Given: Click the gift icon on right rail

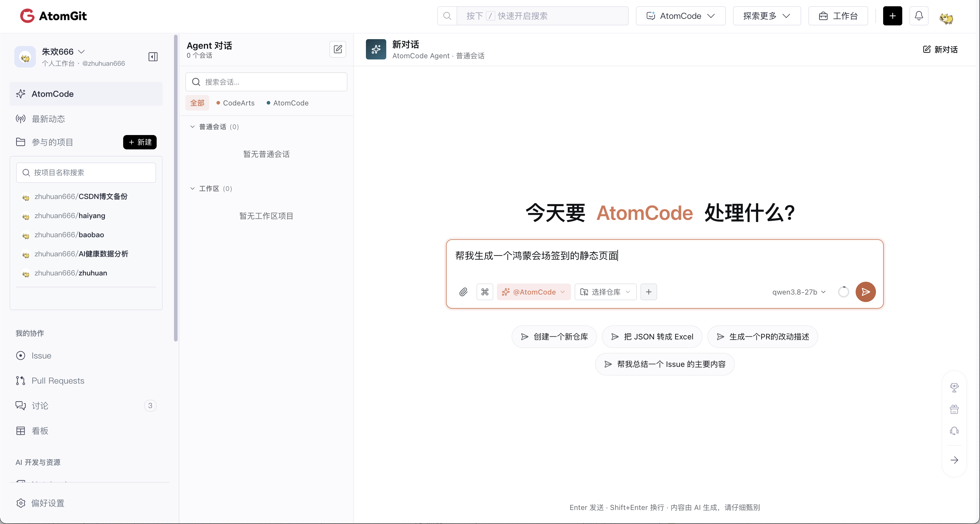Looking at the screenshot, I should pos(954,409).
